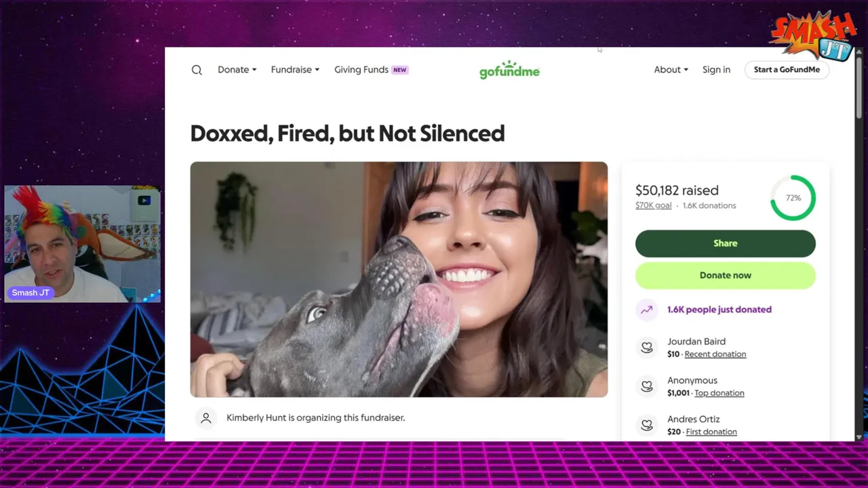Click the heart icon beside Jourdan Baird
868x488 pixels.
(647, 348)
